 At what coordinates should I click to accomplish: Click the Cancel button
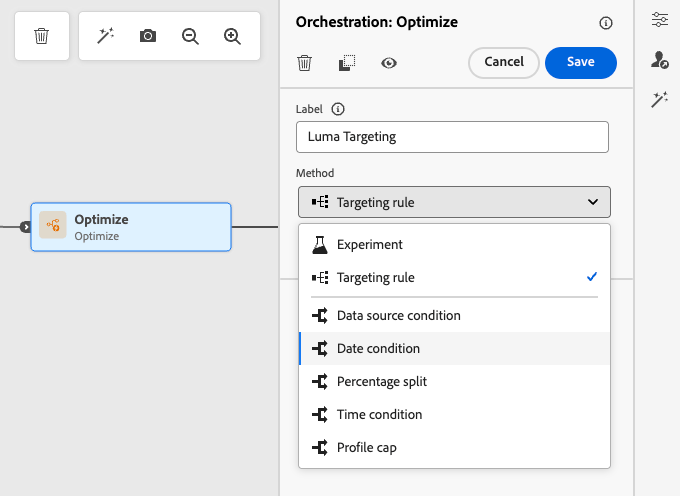(504, 62)
